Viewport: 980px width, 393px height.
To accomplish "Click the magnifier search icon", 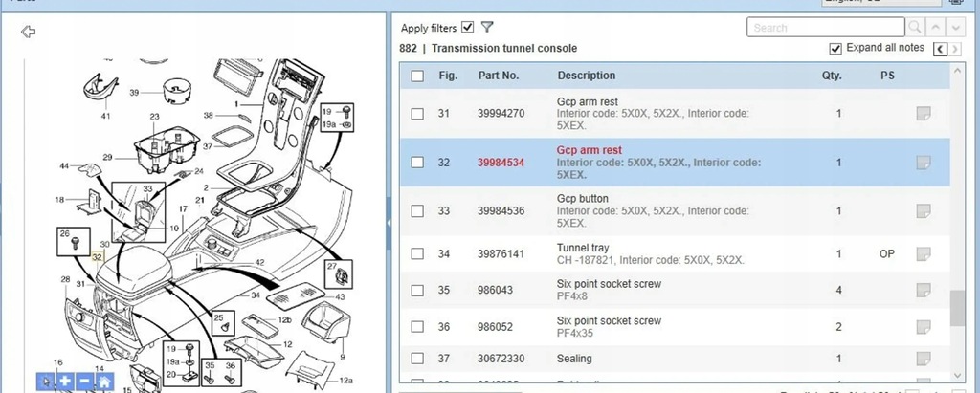I will click(x=914, y=28).
